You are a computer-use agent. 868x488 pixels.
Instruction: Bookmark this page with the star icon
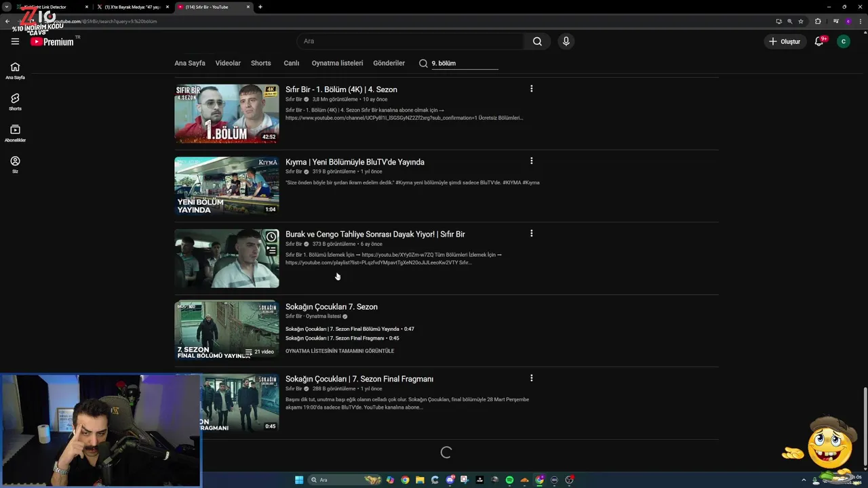coord(801,21)
